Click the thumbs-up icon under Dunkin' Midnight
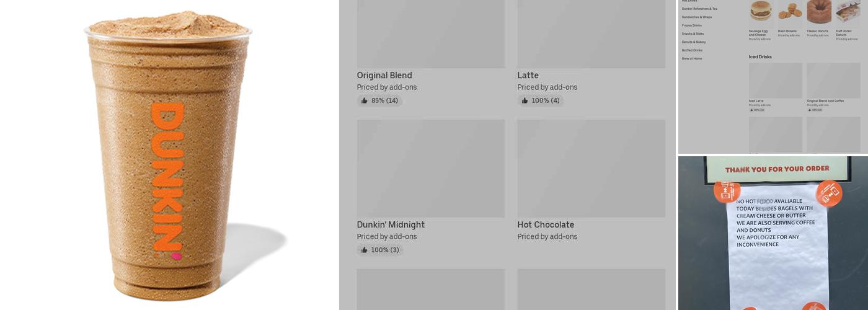Image resolution: width=868 pixels, height=310 pixels. tap(365, 250)
